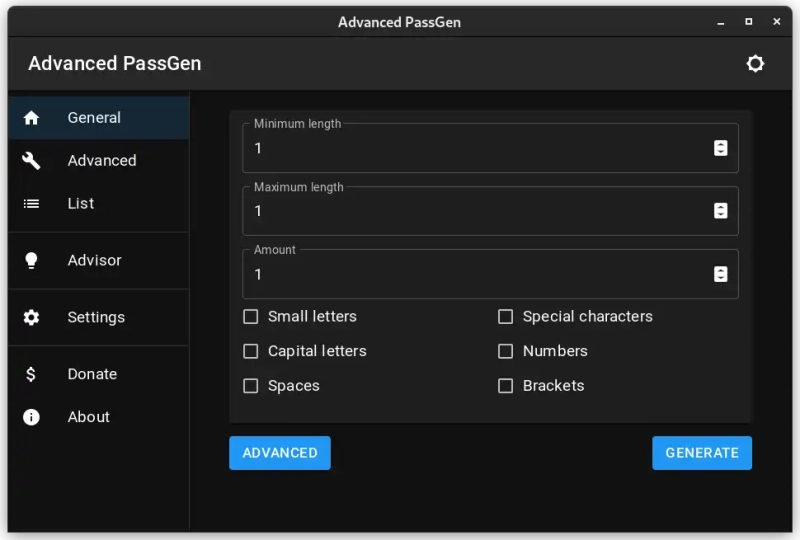The height and width of the screenshot is (540, 800).
Task: Open the Advisor page from sidebar
Action: [99, 260]
